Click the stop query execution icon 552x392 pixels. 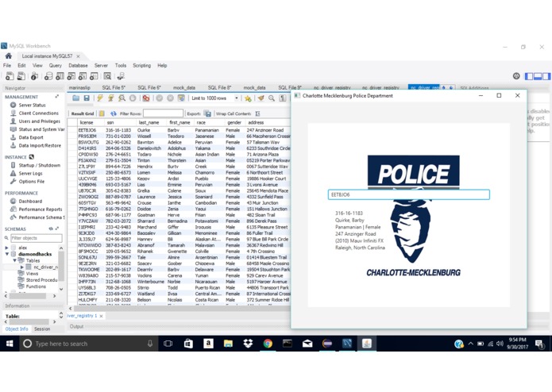(133, 98)
